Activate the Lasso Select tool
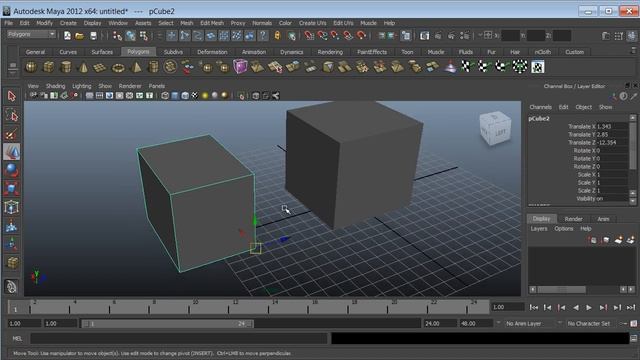Viewport: 640px width, 360px height. pyautogui.click(x=11, y=115)
